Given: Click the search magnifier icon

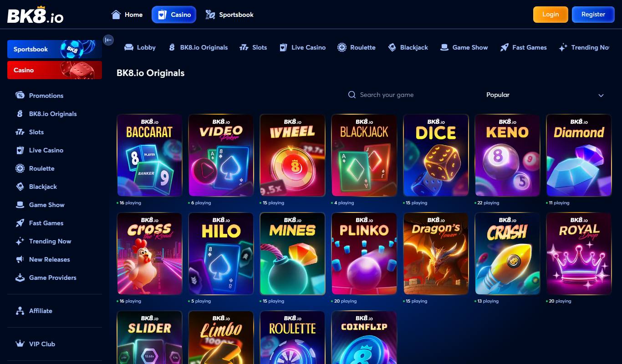Looking at the screenshot, I should tap(352, 95).
